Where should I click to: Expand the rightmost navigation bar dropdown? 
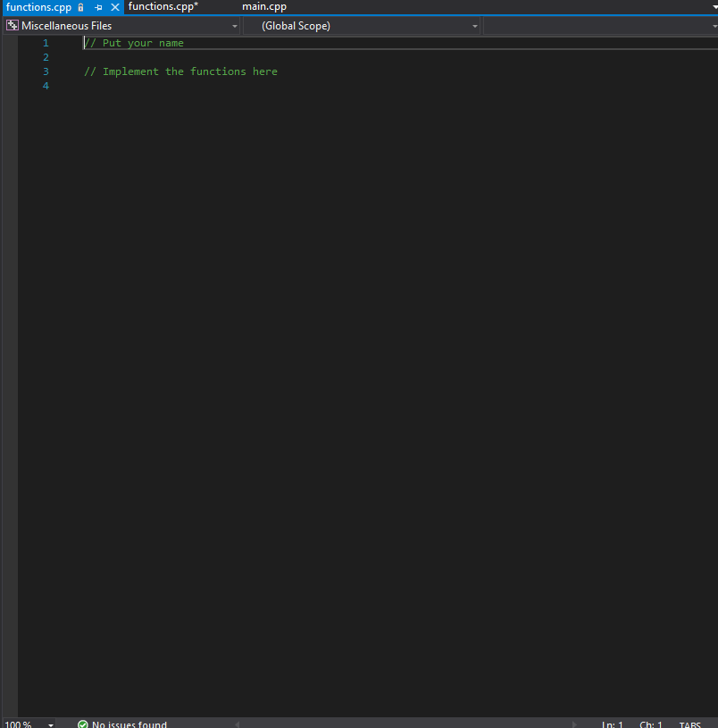click(x=713, y=25)
